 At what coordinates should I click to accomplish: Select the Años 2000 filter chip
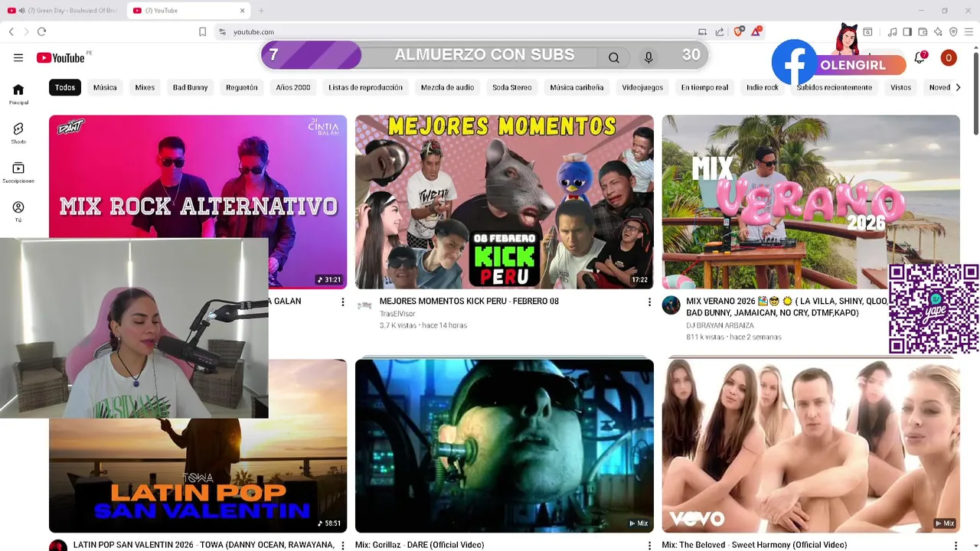(x=293, y=87)
